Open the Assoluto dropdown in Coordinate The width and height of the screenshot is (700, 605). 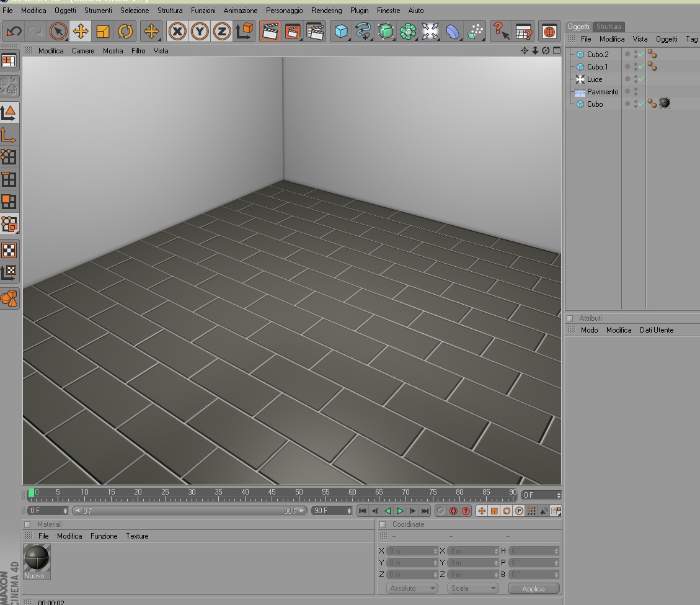412,588
